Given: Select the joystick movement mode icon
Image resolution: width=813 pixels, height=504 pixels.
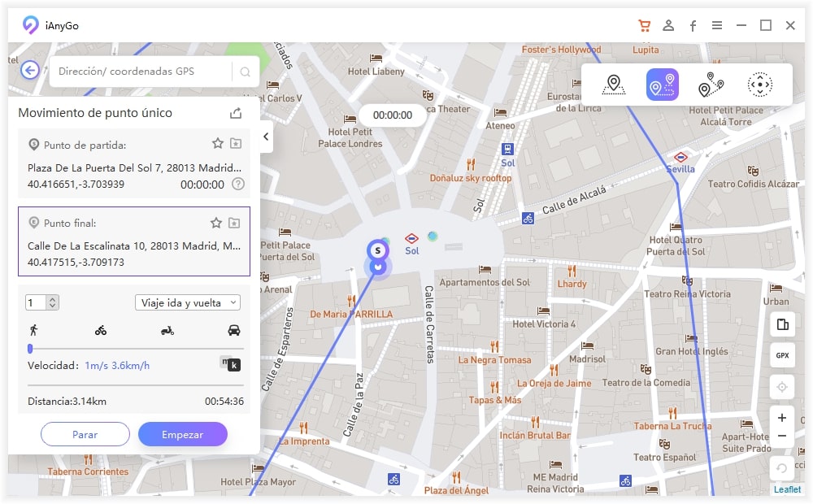Looking at the screenshot, I should click(x=759, y=85).
